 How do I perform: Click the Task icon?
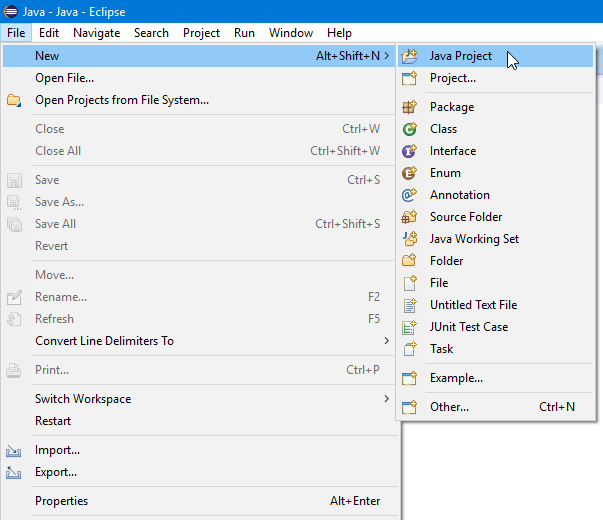409,349
